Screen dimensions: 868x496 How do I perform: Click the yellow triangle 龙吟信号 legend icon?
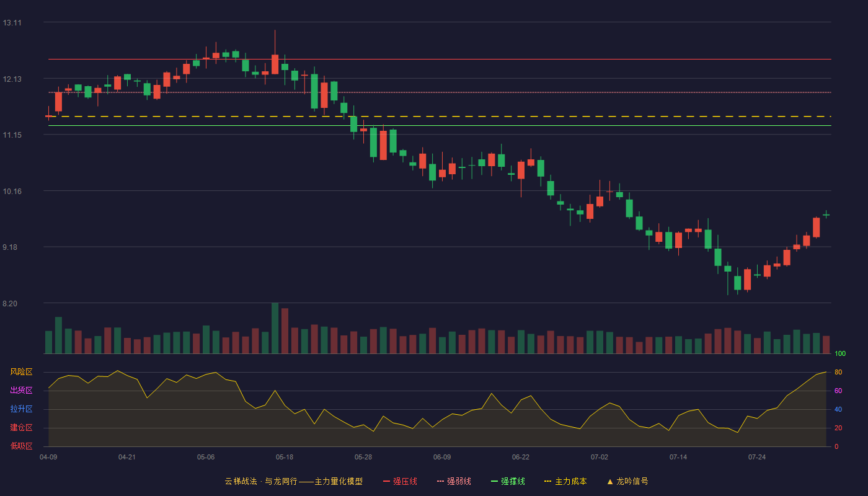[x=609, y=481]
